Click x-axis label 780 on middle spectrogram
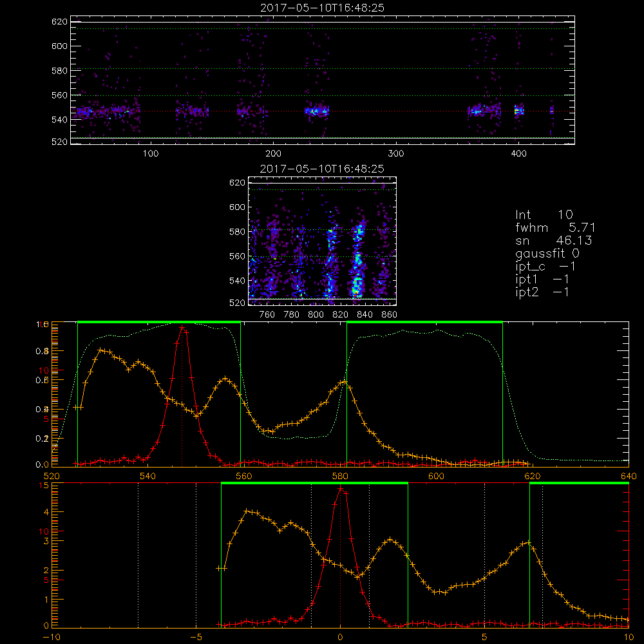 click(x=292, y=315)
